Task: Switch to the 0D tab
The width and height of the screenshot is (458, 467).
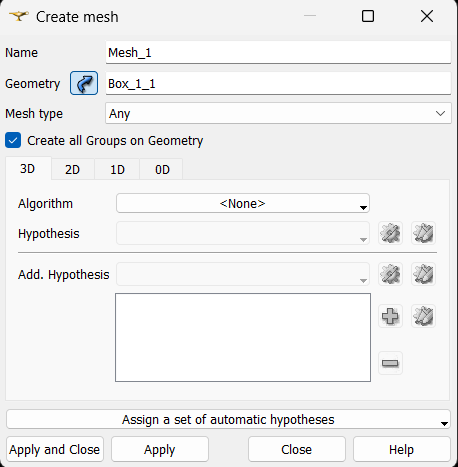Action: coord(162,170)
